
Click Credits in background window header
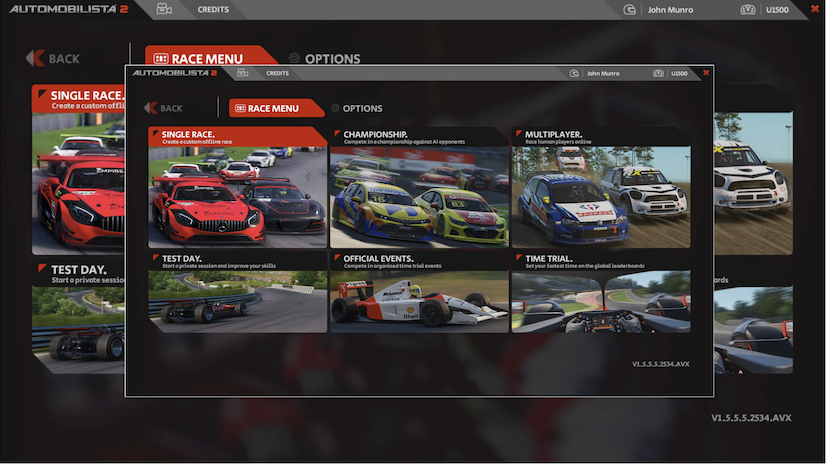point(213,9)
